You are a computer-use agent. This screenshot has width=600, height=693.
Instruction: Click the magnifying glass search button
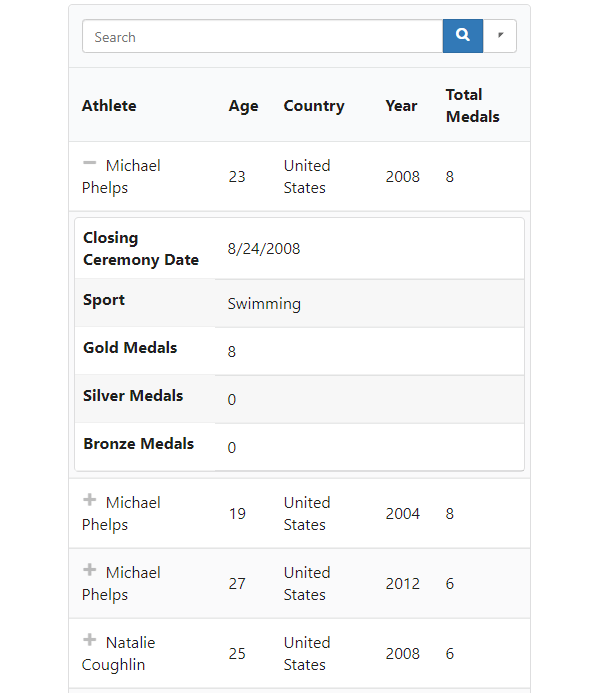pyautogui.click(x=462, y=36)
